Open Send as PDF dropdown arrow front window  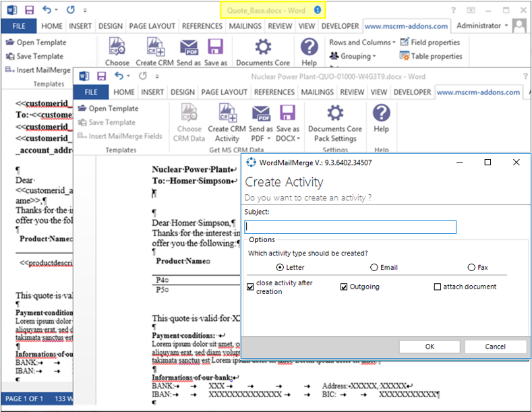269,138
